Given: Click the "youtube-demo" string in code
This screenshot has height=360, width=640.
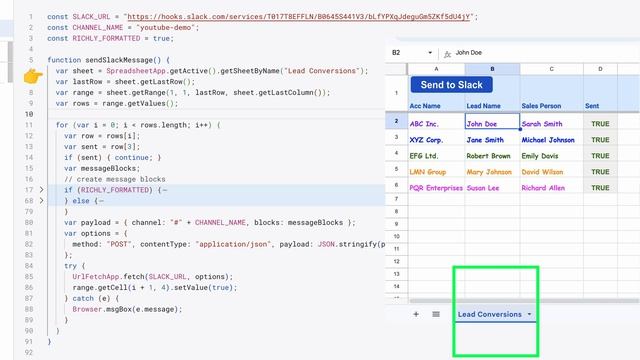Looking at the screenshot, I should (165, 27).
